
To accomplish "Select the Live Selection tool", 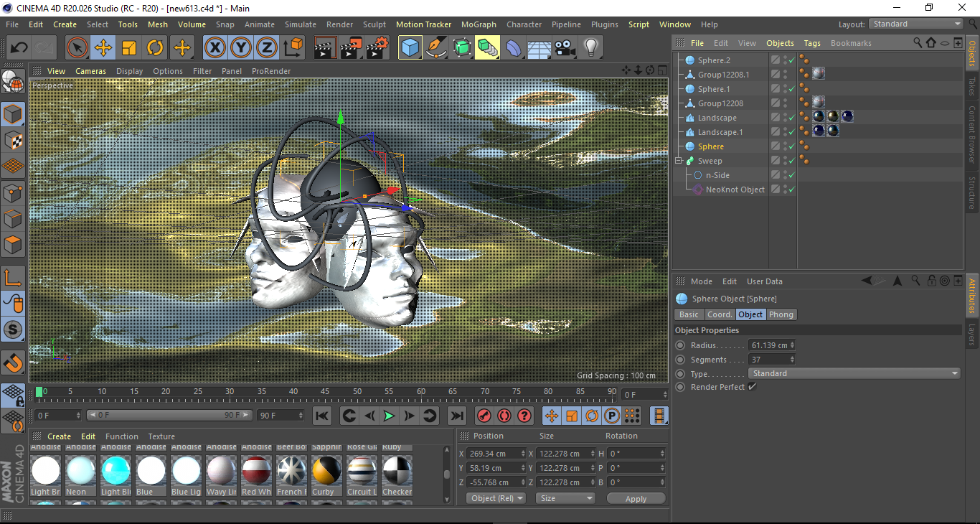I will click(x=77, y=48).
